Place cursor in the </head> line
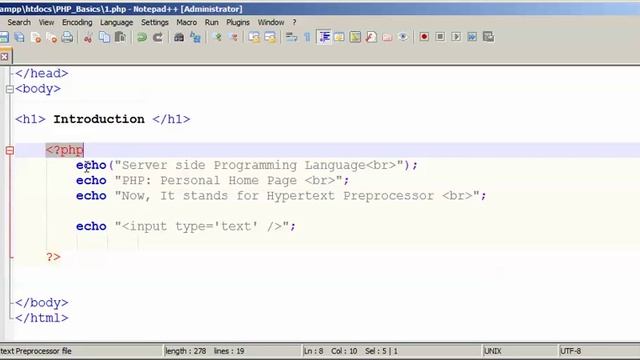The height and width of the screenshot is (360, 640). click(42, 73)
